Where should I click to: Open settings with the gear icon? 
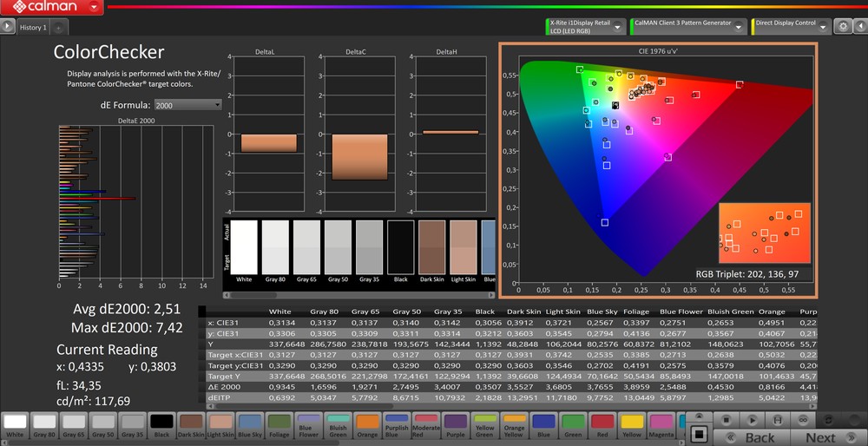point(842,27)
